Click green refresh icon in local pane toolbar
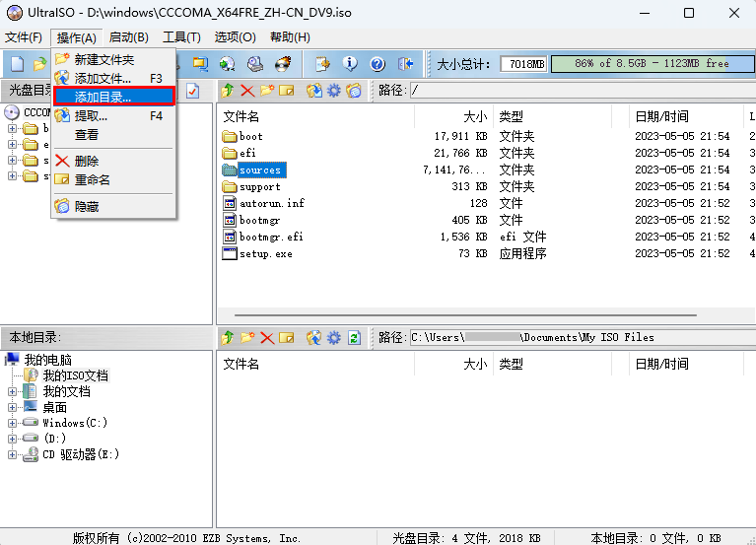Viewport: 756px width, 545px height. pyautogui.click(x=354, y=337)
